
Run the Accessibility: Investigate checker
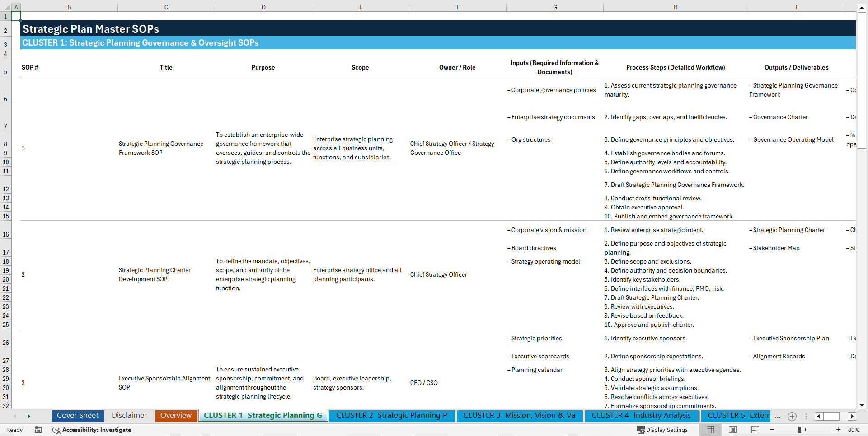92,430
